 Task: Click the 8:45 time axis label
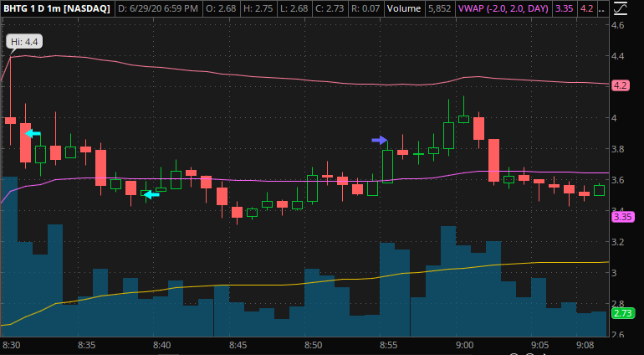(238, 344)
